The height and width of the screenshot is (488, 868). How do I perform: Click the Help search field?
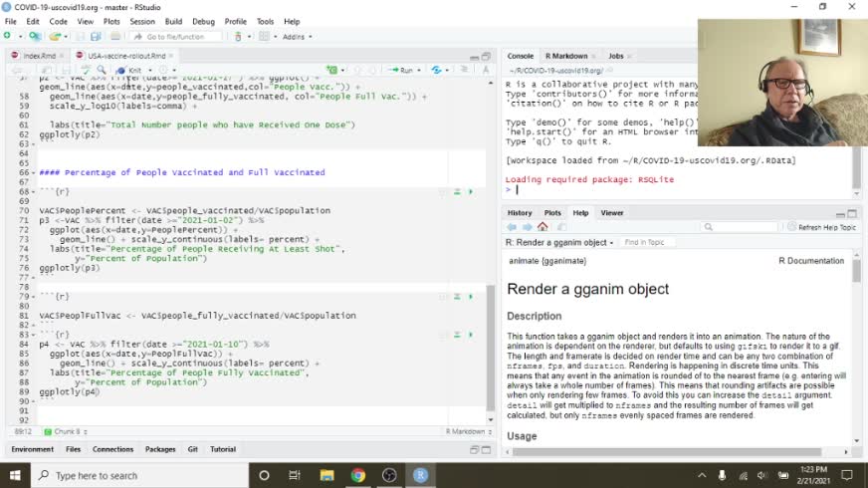click(739, 227)
